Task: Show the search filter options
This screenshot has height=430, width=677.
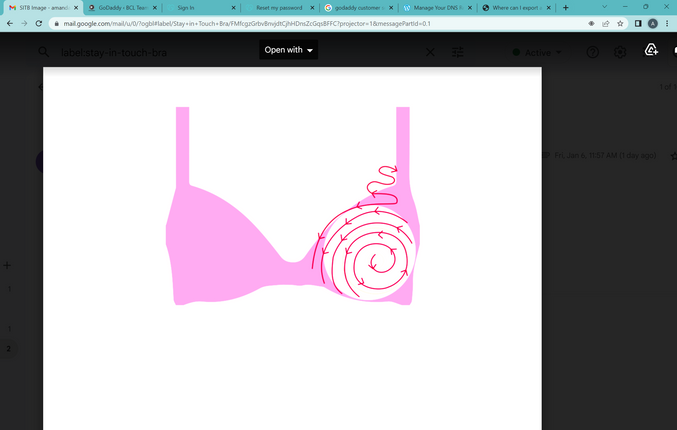Action: click(458, 52)
